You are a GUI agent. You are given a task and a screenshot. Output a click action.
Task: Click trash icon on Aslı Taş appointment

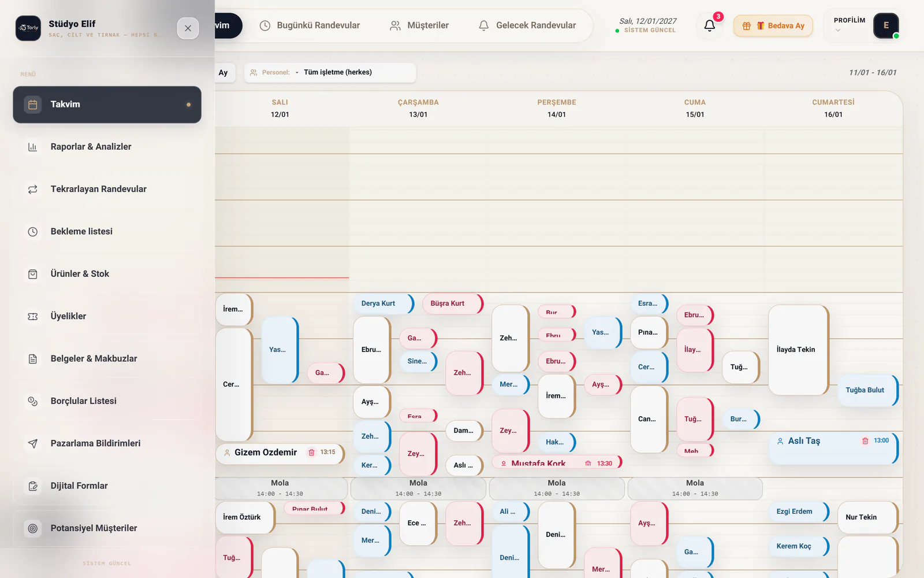tap(865, 441)
